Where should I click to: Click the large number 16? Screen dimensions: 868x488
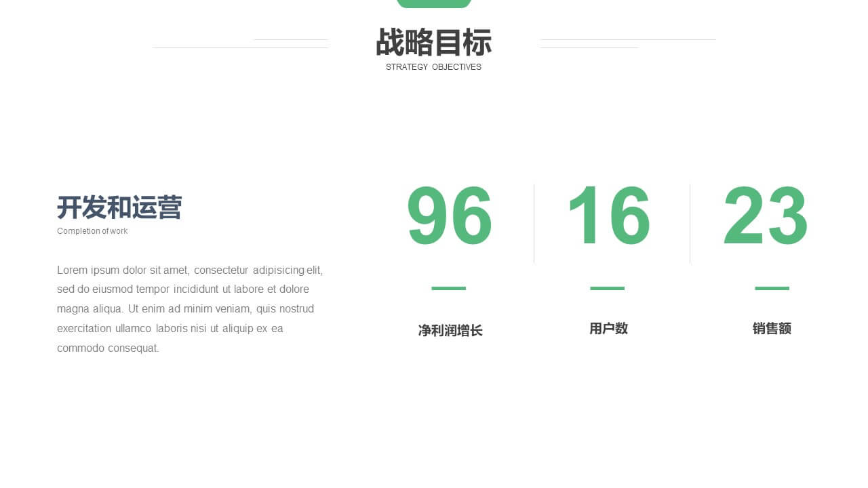pyautogui.click(x=608, y=217)
